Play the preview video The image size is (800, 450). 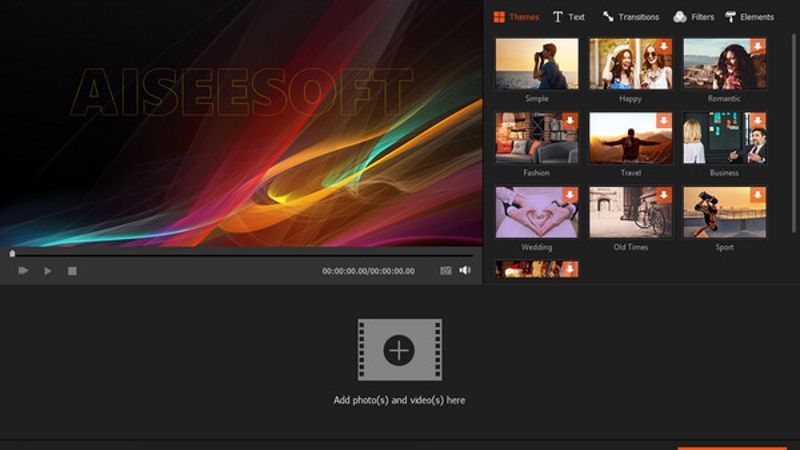(x=47, y=271)
